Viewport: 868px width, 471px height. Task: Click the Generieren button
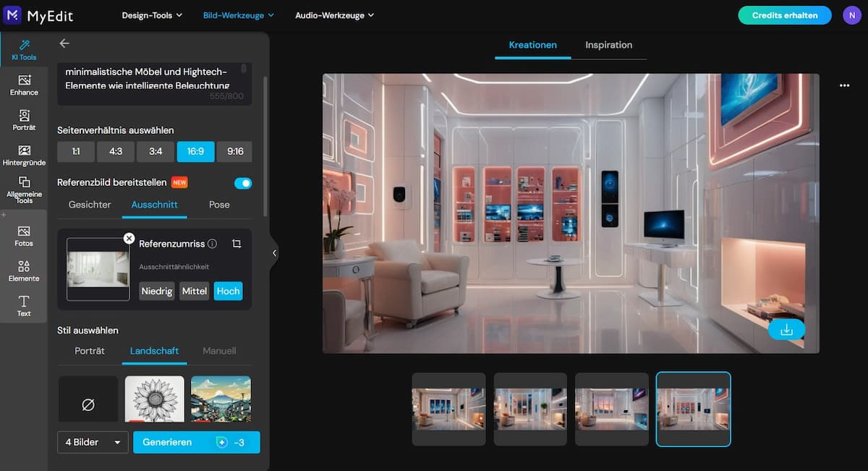pos(196,442)
